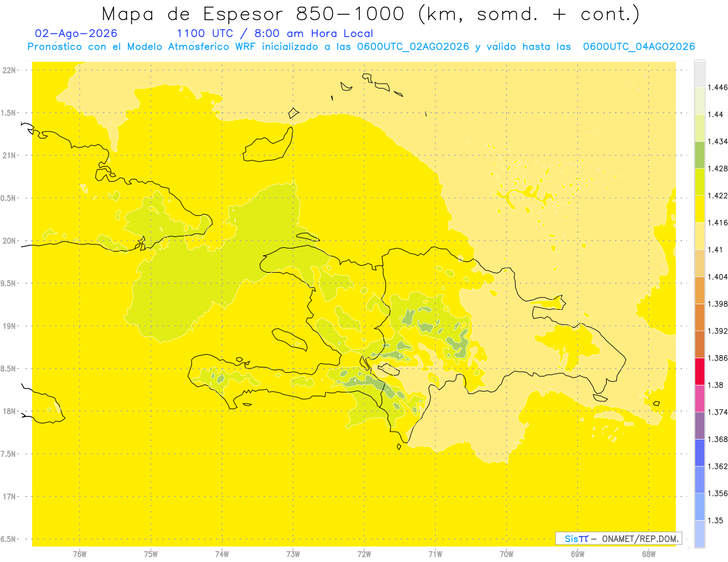Image resolution: width=728 pixels, height=562 pixels.
Task: Click the longitude label '70W'
Action: pyautogui.click(x=507, y=554)
